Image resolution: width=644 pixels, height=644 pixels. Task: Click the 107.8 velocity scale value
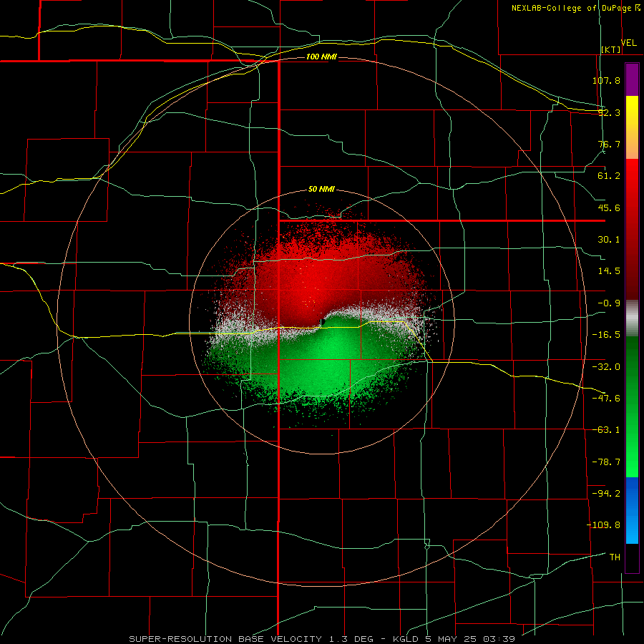pos(606,80)
